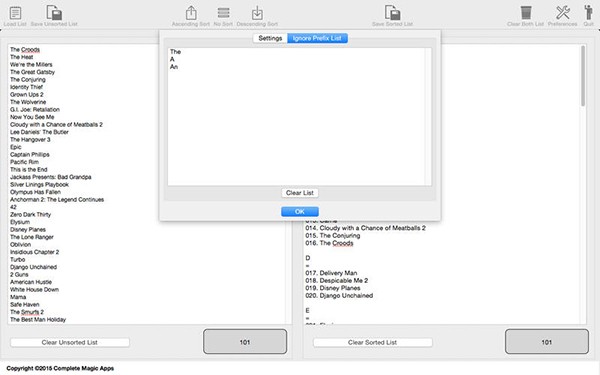Click 'Oblivion' entry
This screenshot has height=375, width=600.
[21, 245]
